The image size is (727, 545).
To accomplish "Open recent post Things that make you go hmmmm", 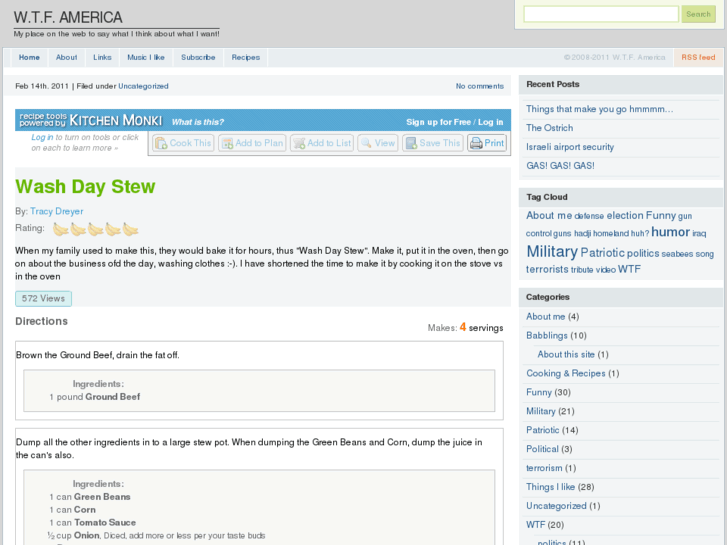I will (599, 109).
